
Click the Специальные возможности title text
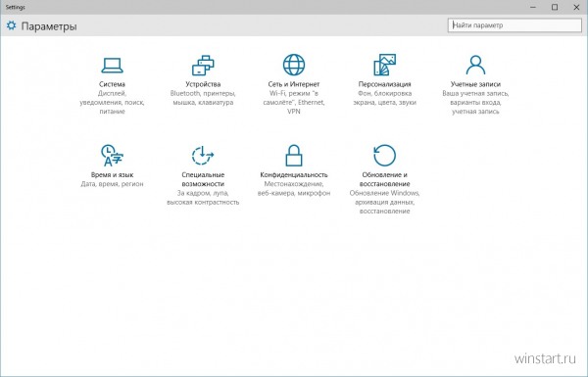pos(203,179)
